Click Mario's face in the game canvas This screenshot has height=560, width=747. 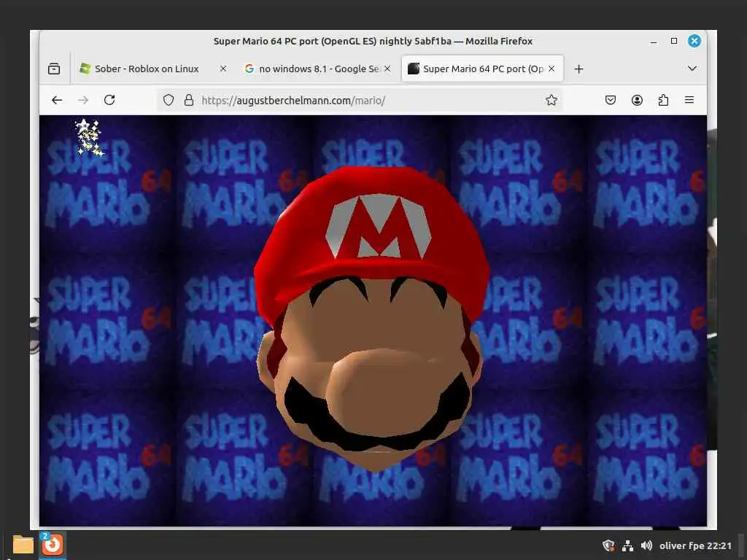pyautogui.click(x=373, y=319)
